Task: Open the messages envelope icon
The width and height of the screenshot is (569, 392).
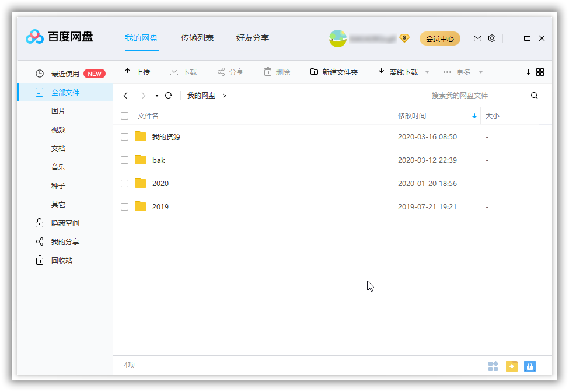Action: 477,38
